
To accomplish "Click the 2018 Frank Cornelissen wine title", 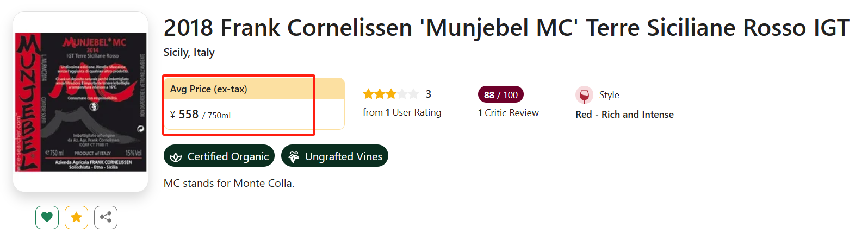I will tap(506, 28).
